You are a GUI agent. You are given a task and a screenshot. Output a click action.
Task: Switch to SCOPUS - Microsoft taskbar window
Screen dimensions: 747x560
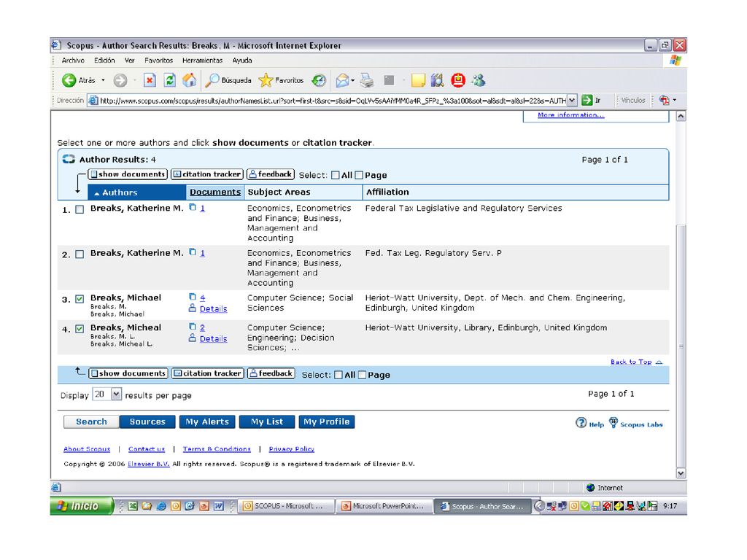(x=285, y=506)
